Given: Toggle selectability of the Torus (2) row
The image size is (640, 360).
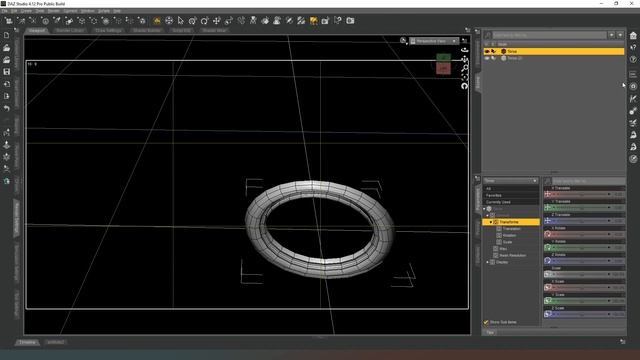Looking at the screenshot, I should pos(493,58).
